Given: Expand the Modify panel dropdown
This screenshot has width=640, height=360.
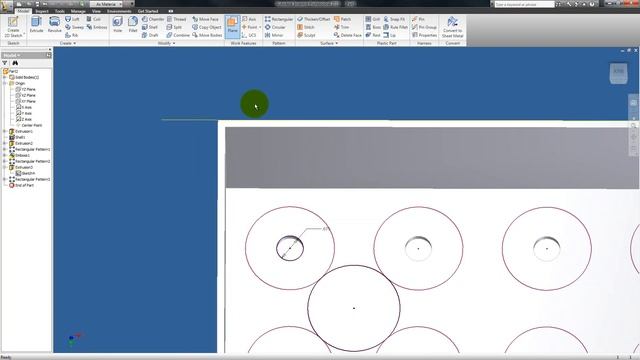Looking at the screenshot, I should click(x=166, y=43).
